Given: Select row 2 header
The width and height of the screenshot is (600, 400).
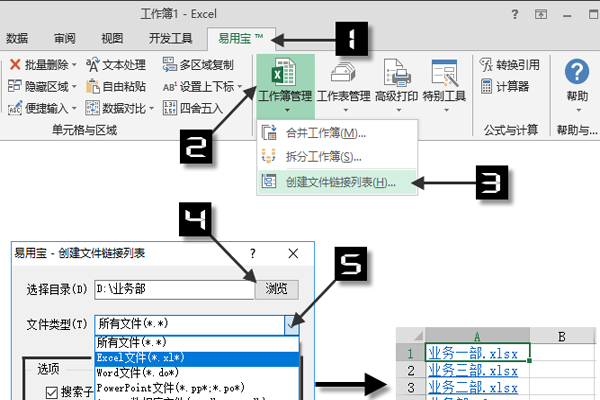Looking at the screenshot, I should [x=410, y=371].
